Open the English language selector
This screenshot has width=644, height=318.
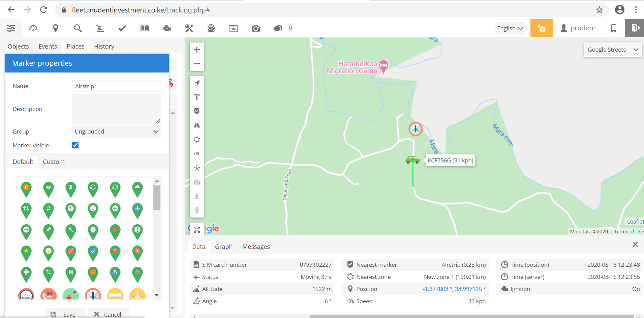point(510,28)
